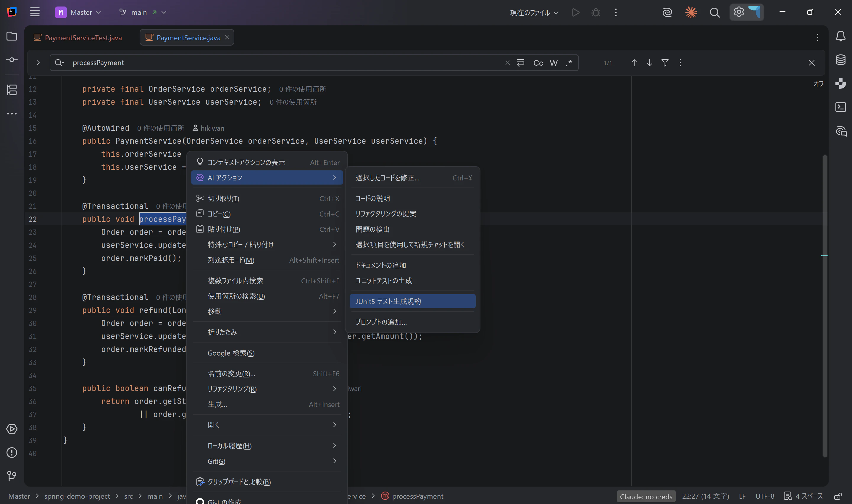Toggle Regex option in search bar

point(569,63)
